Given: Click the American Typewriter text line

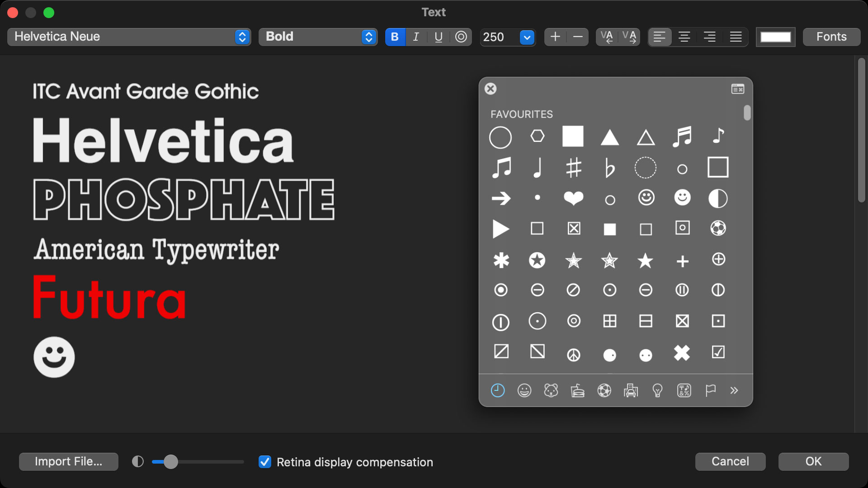Looking at the screenshot, I should 156,250.
